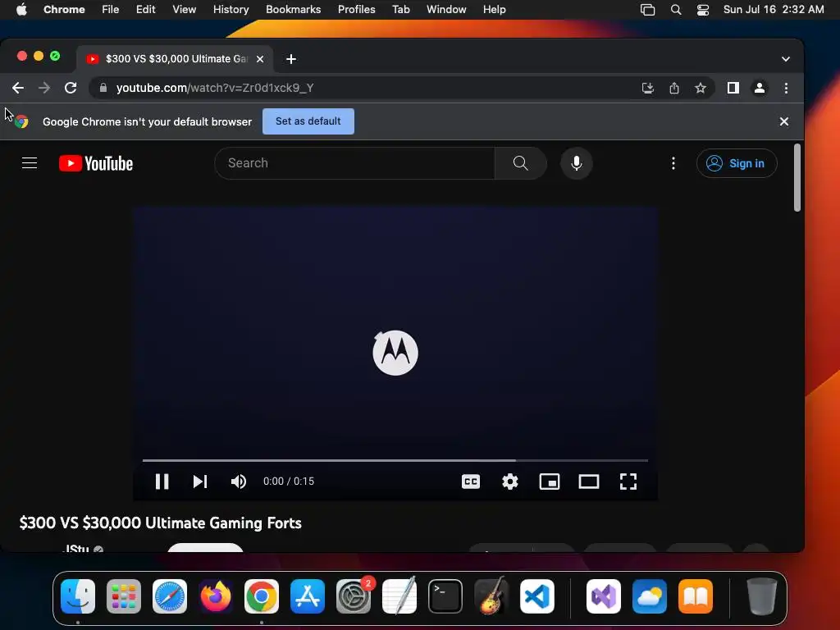
Task: Open Books app from the Dock
Action: coord(696,596)
